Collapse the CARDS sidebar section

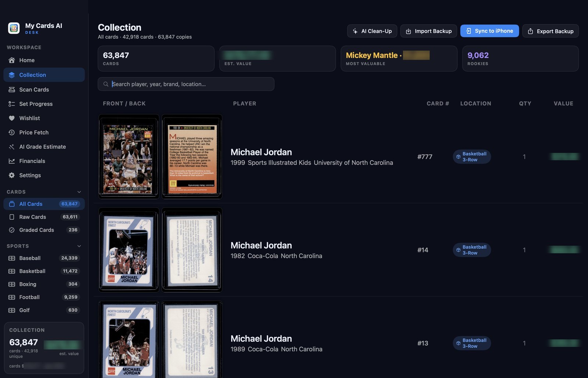(x=79, y=192)
